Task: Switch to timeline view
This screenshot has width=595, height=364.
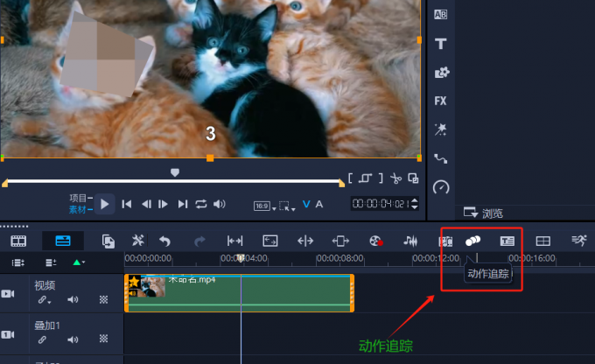Action: pos(63,241)
